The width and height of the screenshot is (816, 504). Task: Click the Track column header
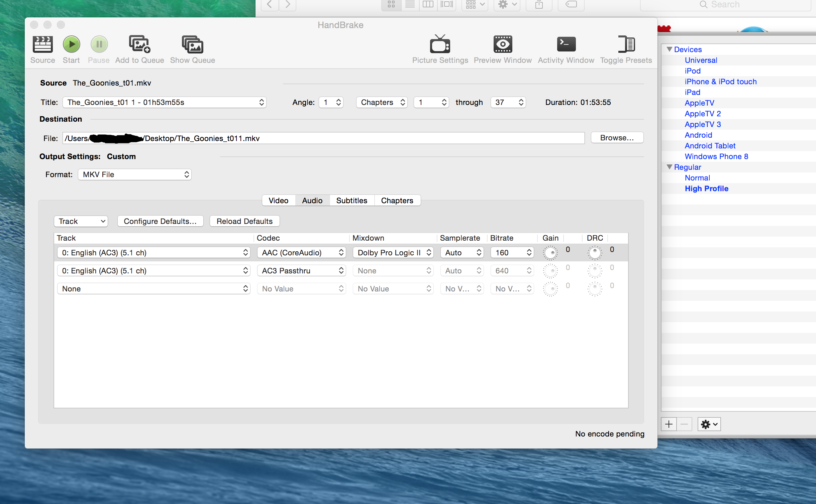click(x=154, y=238)
